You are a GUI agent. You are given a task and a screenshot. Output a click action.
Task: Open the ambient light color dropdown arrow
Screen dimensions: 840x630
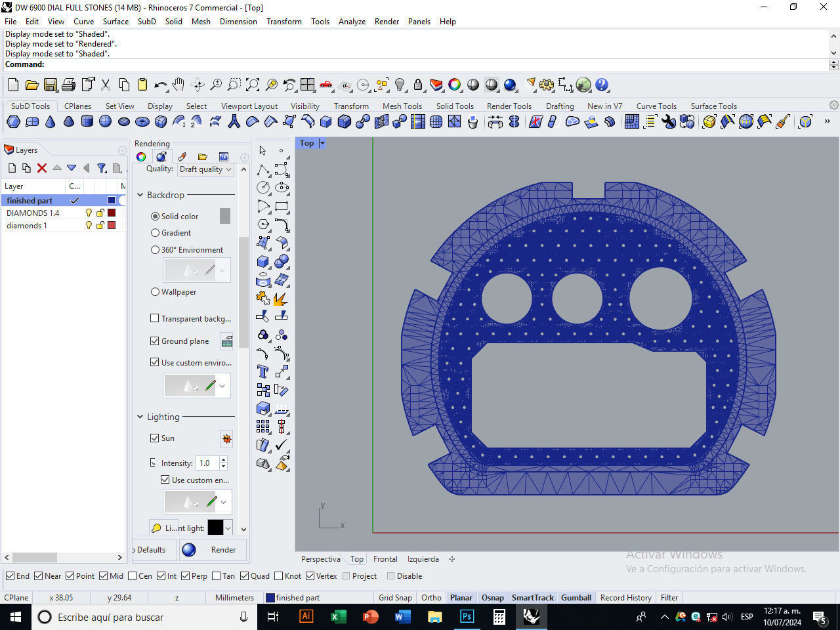tap(228, 528)
